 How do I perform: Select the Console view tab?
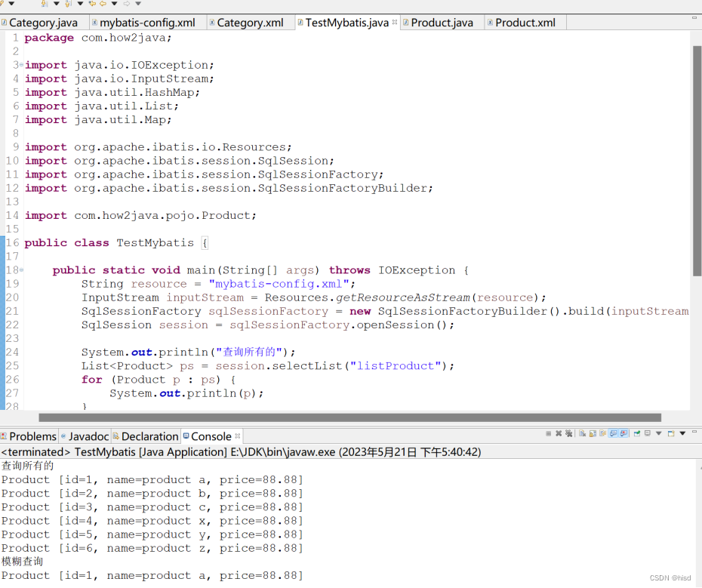point(211,436)
